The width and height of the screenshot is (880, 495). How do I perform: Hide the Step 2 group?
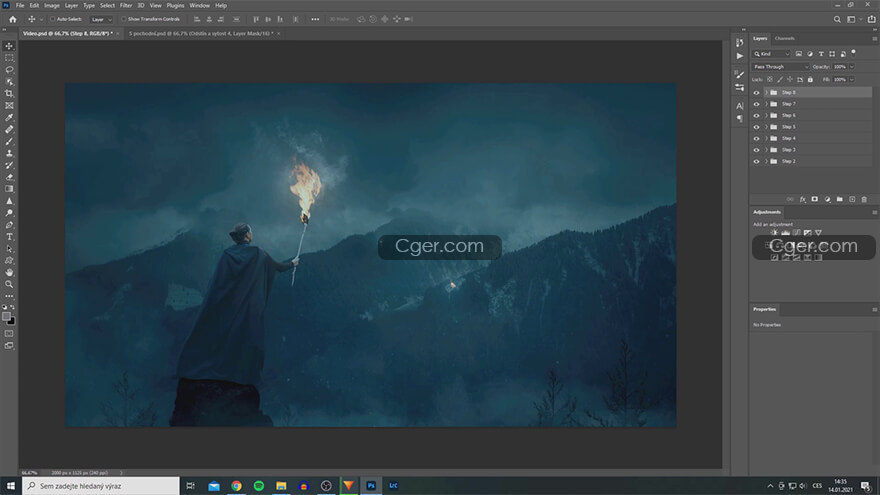(x=757, y=161)
